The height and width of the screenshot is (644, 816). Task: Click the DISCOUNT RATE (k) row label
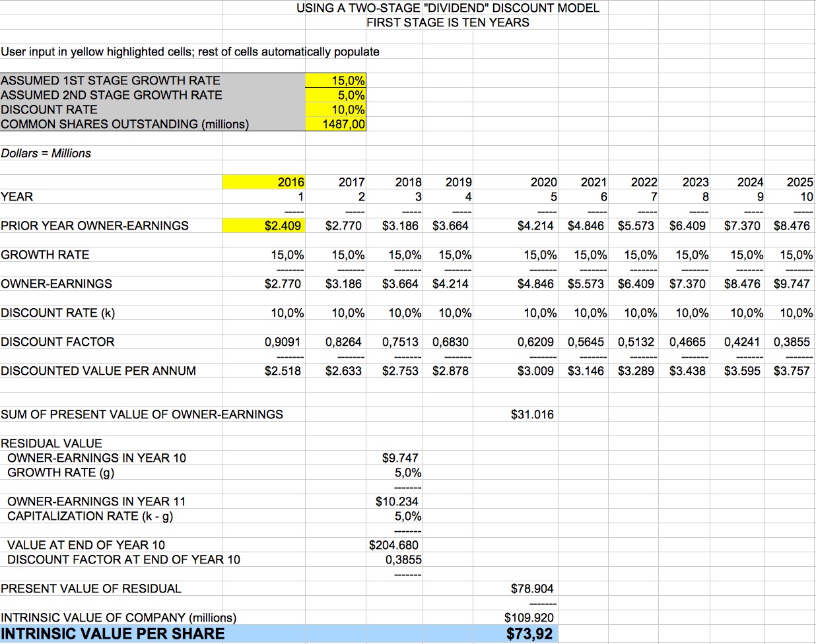click(x=57, y=313)
